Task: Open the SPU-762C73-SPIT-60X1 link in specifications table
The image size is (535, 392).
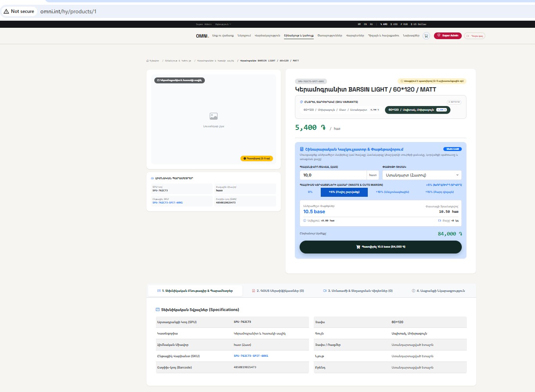Action: coord(251,356)
